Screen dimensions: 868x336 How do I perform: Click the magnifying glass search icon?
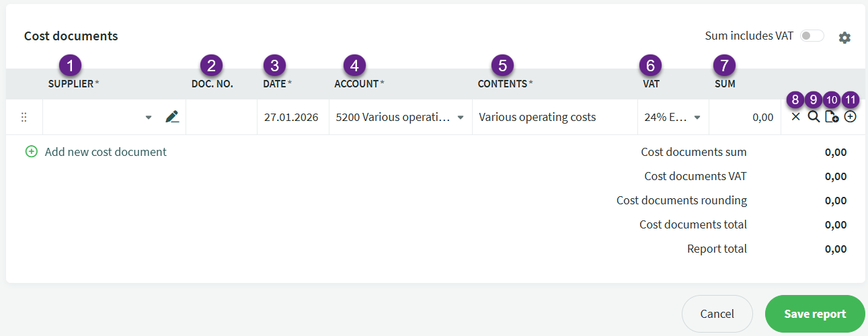pyautogui.click(x=814, y=117)
